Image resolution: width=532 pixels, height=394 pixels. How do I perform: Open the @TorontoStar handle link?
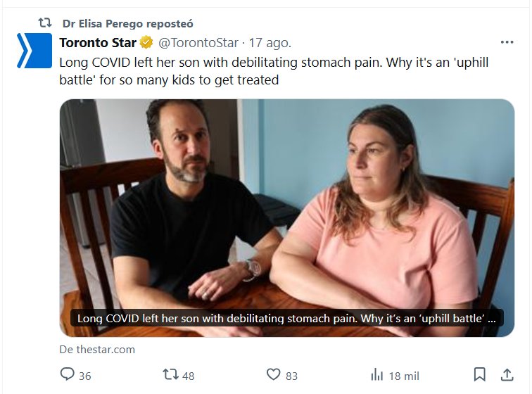pyautogui.click(x=198, y=43)
